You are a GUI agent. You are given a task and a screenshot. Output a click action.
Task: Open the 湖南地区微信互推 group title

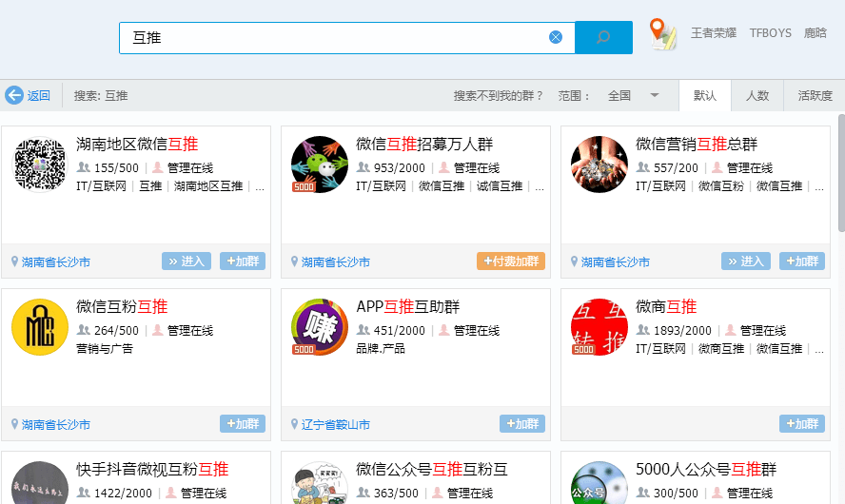tap(137, 144)
